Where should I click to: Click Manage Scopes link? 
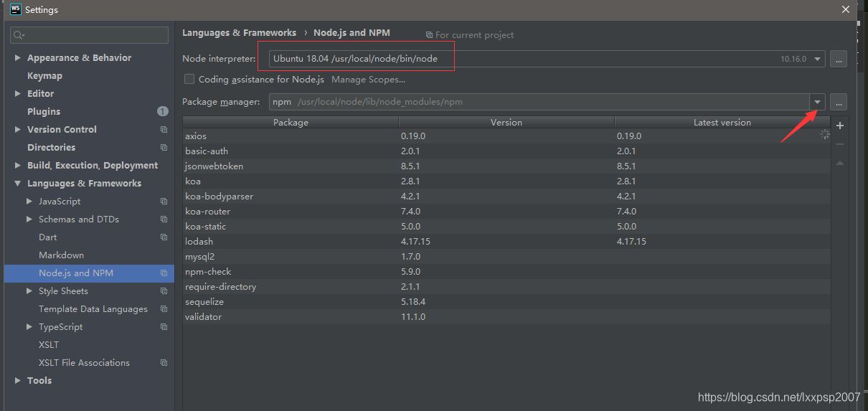click(369, 80)
